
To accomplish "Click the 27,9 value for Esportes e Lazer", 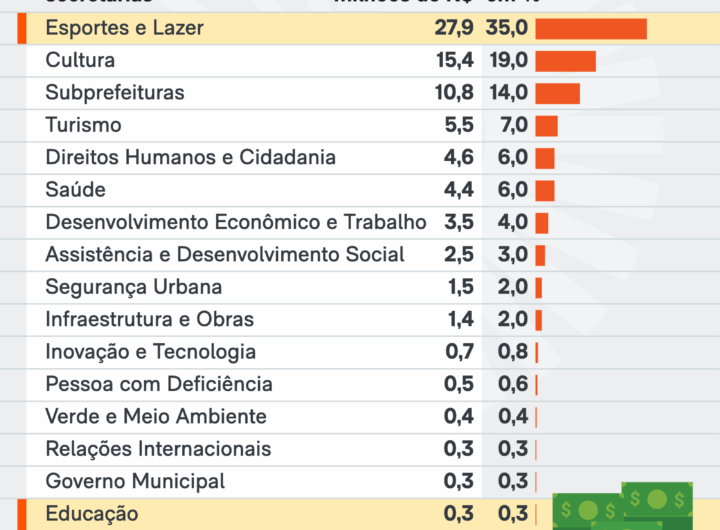I will 454,28.
